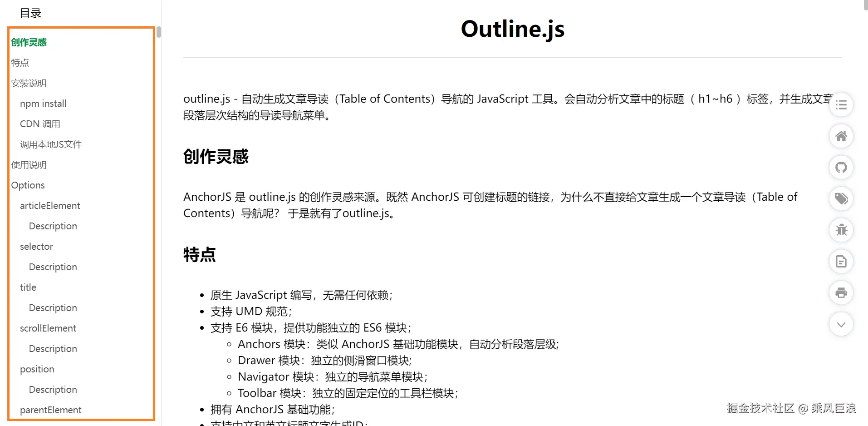Click the Navigator 模块 bullet line
Image resolution: width=868 pixels, height=426 pixels.
click(333, 377)
